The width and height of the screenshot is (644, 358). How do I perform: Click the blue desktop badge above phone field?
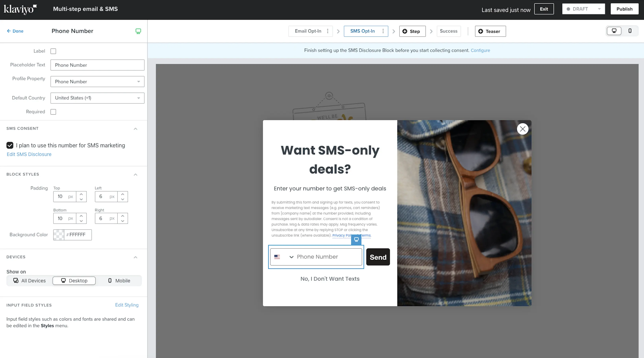(x=356, y=239)
